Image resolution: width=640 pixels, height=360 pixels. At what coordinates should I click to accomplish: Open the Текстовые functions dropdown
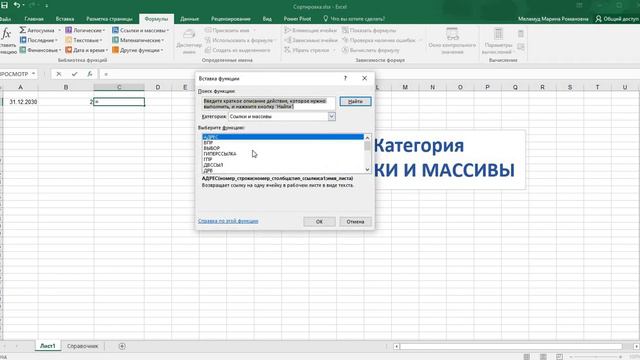(84, 40)
